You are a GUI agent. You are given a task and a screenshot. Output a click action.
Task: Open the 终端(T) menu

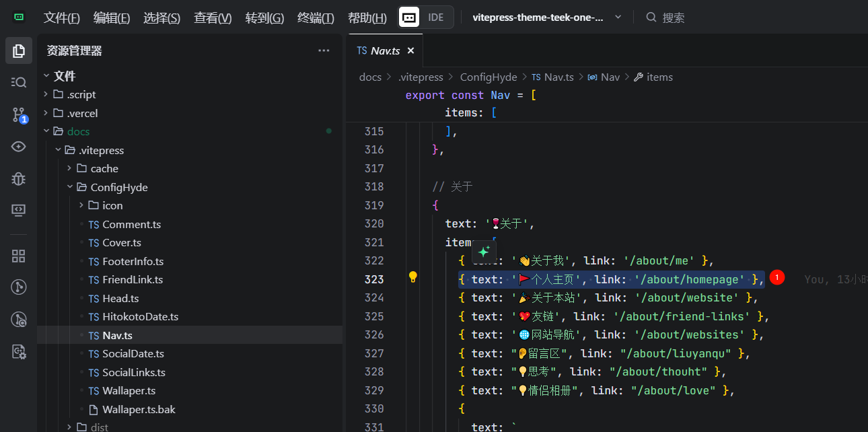pos(316,17)
